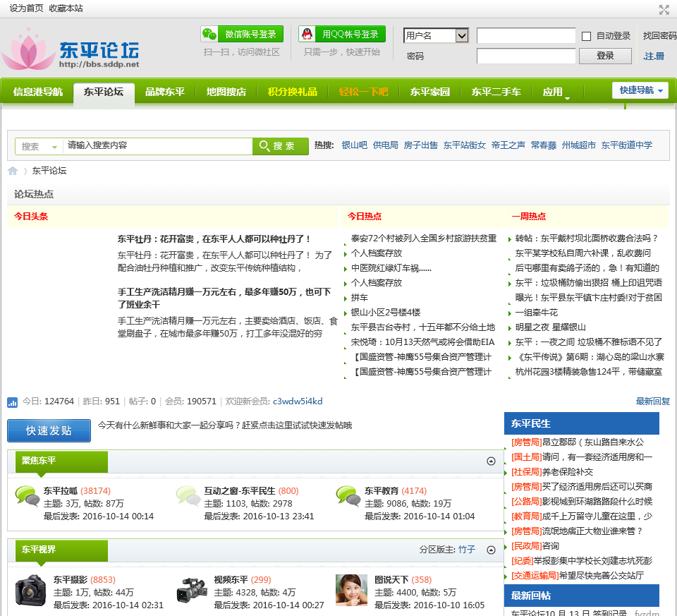Open the 东平家园 nav tab
This screenshot has height=616, width=677.
click(x=430, y=92)
